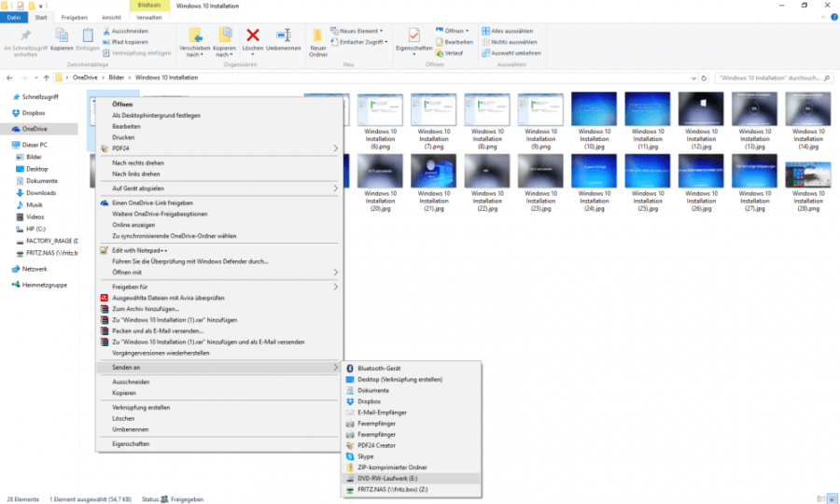Choose ZIP-komprimierter Ordner in submenu
Viewport: 840px width, 504px height.
[412, 467]
